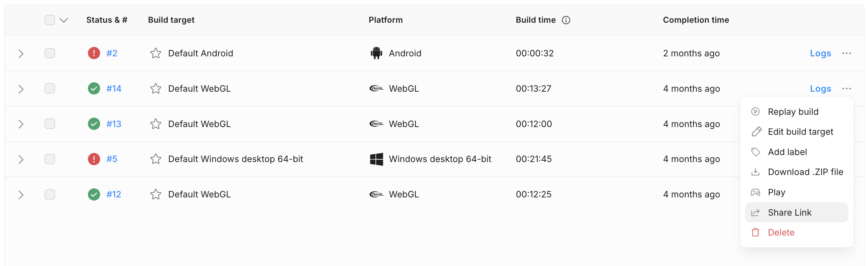Viewport: 868px width, 266px height.
Task: Expand details for build #13
Action: [x=21, y=124]
